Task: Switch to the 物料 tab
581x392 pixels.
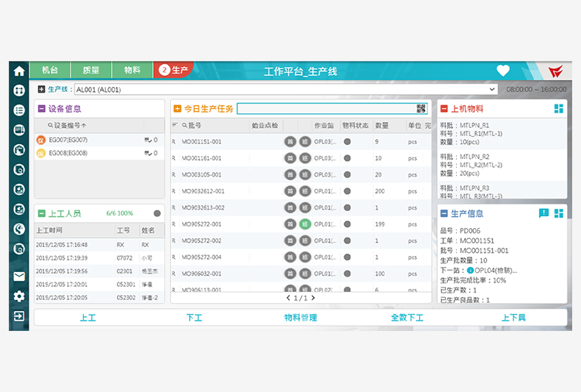Action: [132, 70]
